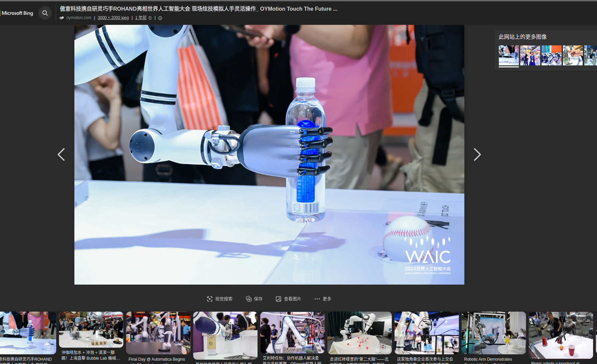This screenshot has width=597, height=364.
Task: Click the 'Final Day @ Automatica Begins' caption
Action: coord(157,359)
